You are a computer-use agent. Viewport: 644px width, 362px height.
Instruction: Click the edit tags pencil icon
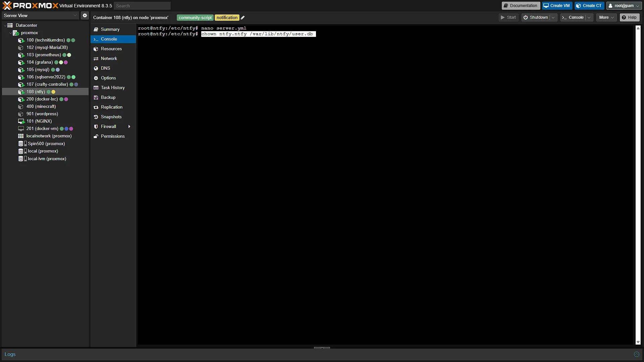click(x=243, y=18)
